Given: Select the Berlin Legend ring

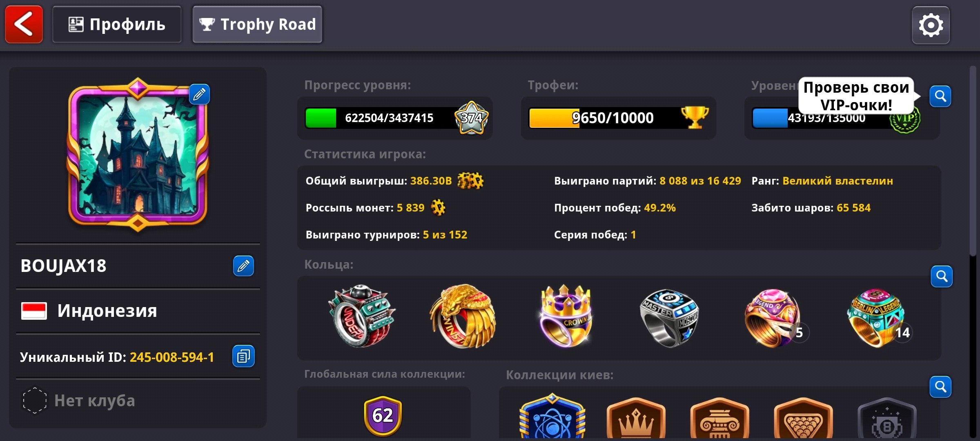Looking at the screenshot, I should point(877,318).
